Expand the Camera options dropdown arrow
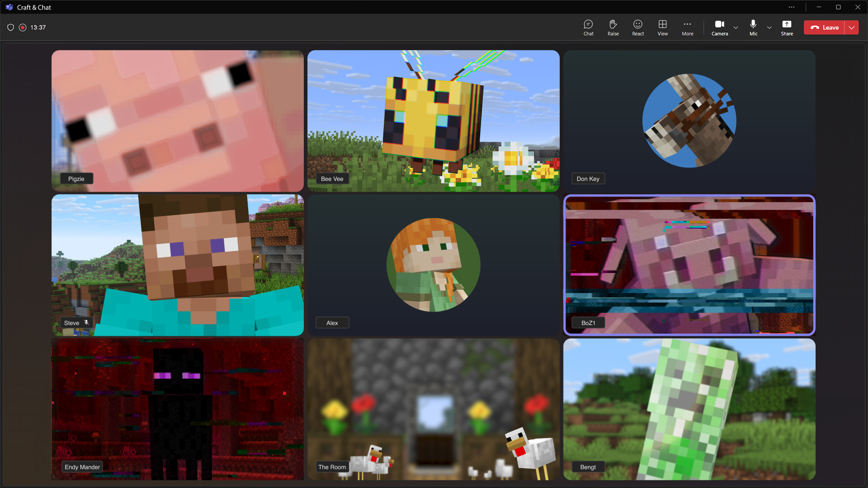This screenshot has height=488, width=868. 736,28
